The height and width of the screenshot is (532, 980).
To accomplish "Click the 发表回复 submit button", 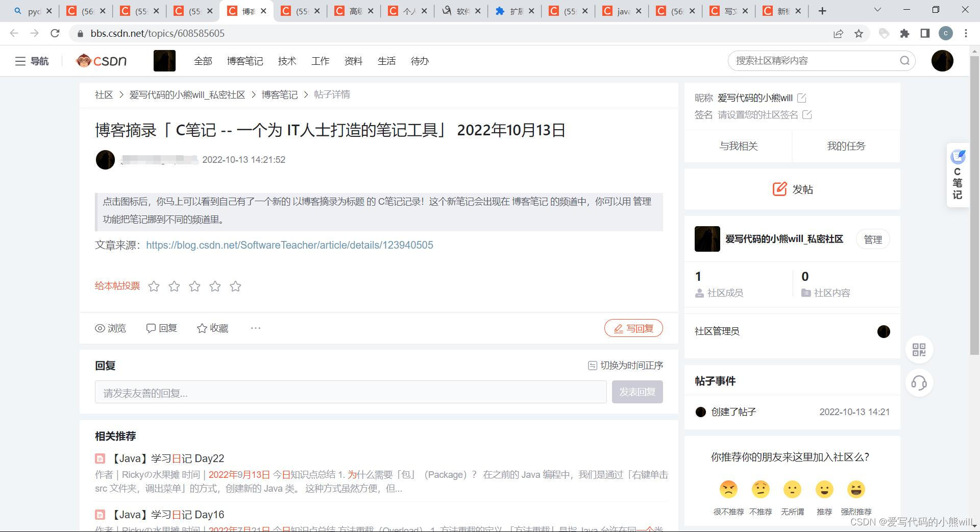I will (x=638, y=392).
